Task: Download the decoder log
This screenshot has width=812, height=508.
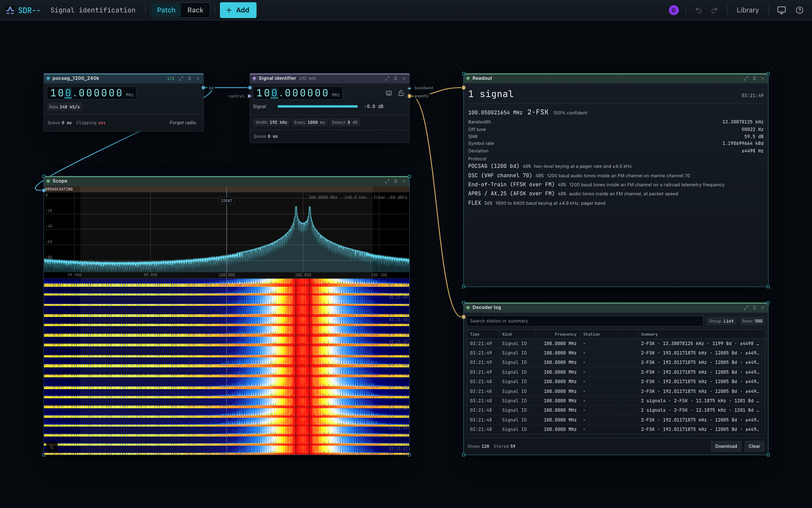Action: pyautogui.click(x=726, y=446)
